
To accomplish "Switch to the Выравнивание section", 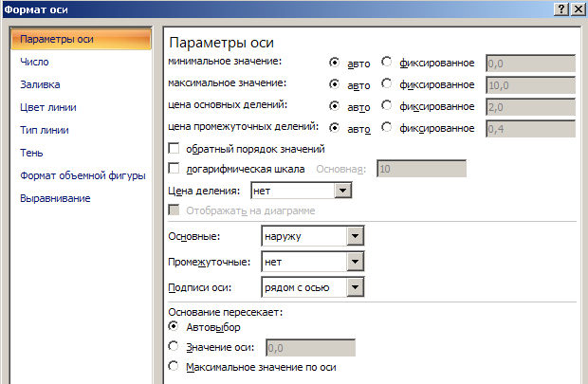I will pyautogui.click(x=55, y=198).
